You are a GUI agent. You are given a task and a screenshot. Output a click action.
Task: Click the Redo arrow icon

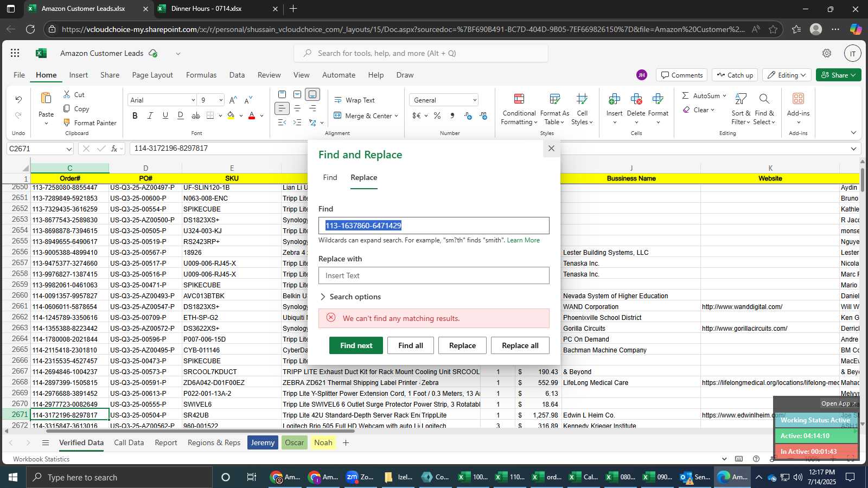click(18, 115)
